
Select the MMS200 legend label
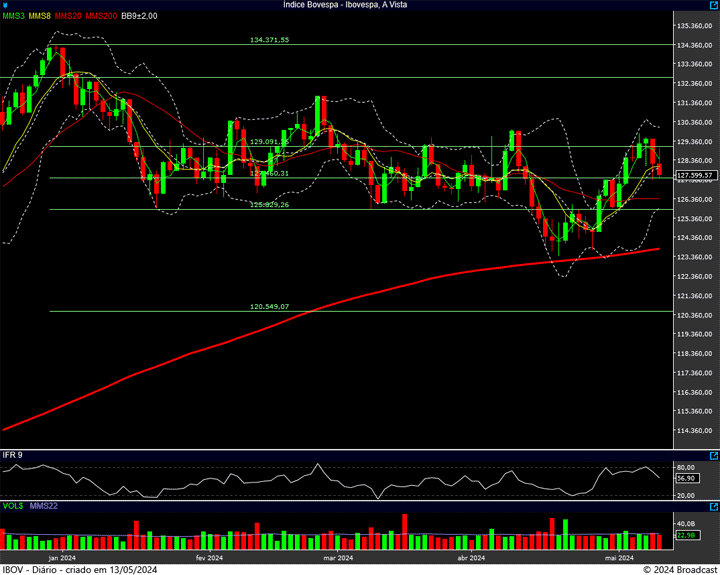pos(100,17)
